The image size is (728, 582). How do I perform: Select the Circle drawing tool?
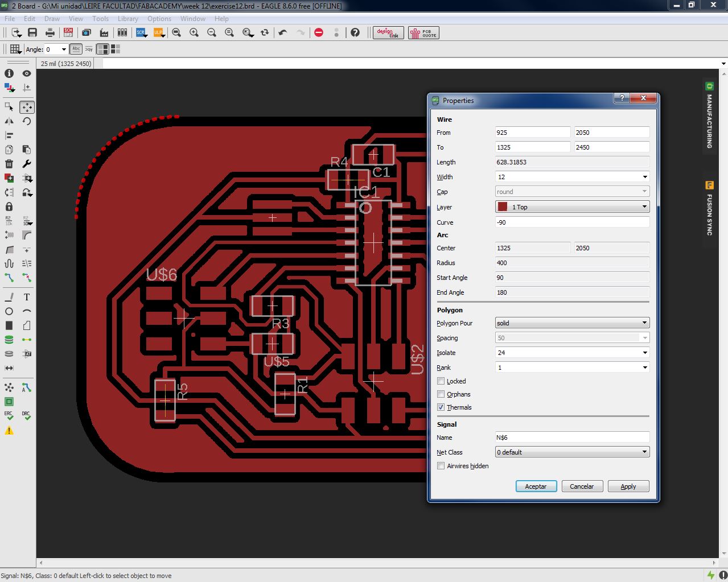9,311
